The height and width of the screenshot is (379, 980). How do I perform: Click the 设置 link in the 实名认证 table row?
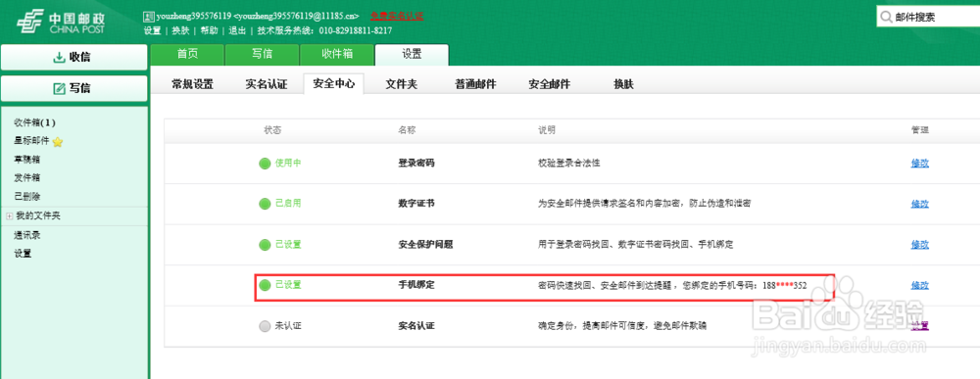[x=920, y=325]
